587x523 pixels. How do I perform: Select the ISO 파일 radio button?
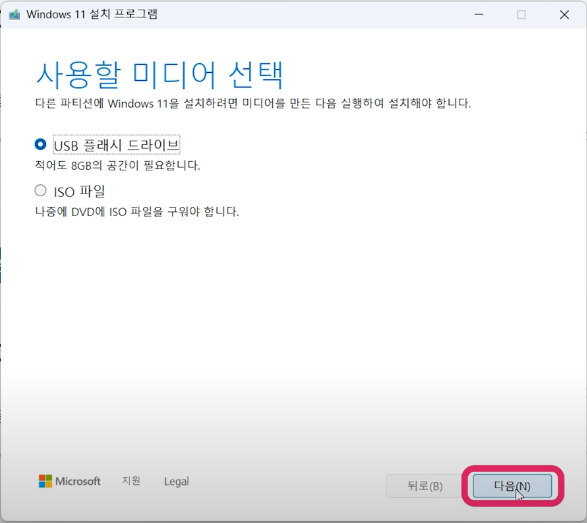click(40, 191)
